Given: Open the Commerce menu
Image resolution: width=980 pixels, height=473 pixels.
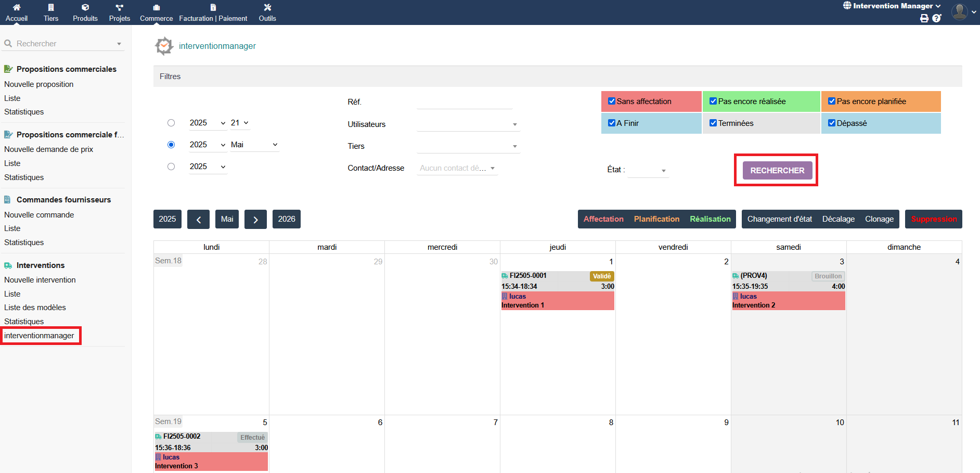Looking at the screenshot, I should click(x=156, y=12).
